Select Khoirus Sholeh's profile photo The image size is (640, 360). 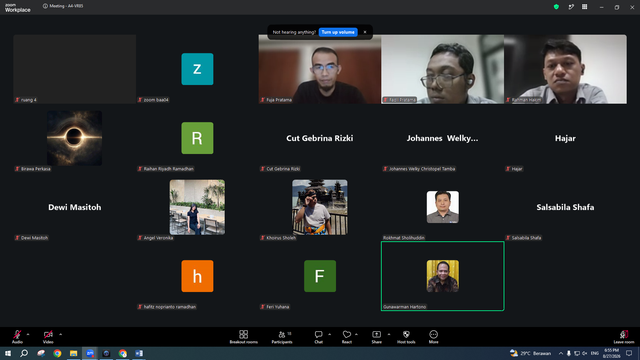(x=320, y=207)
